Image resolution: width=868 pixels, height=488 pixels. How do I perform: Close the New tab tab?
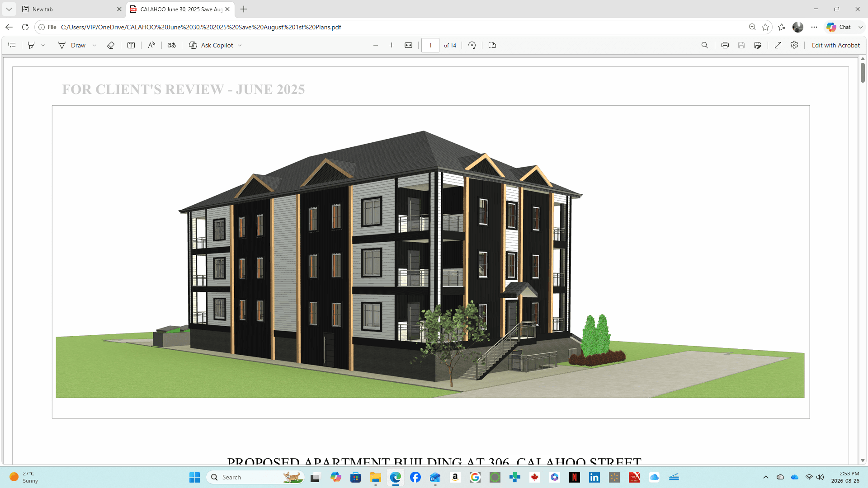click(119, 9)
